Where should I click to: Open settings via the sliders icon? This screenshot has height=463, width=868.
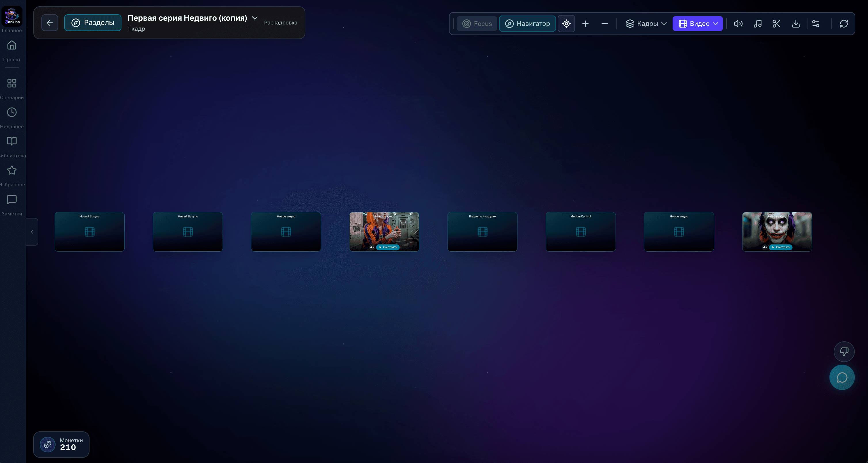point(816,24)
